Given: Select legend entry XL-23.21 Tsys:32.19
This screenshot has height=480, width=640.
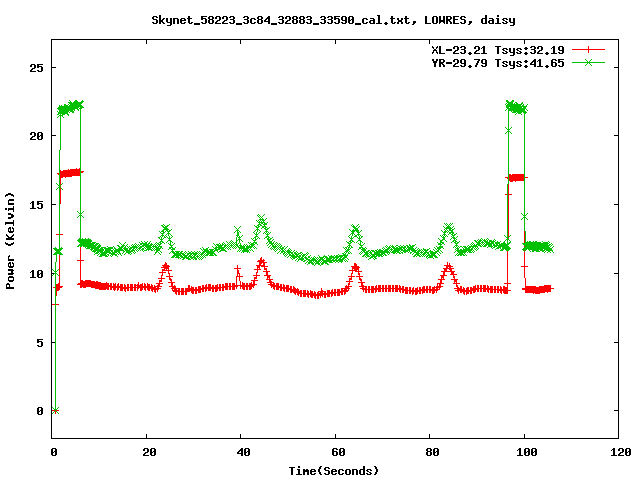Looking at the screenshot, I should coord(498,50).
